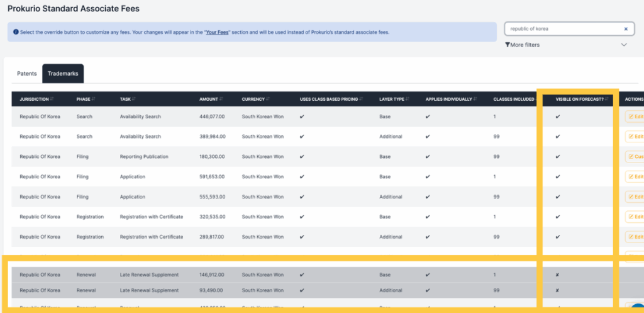The height and width of the screenshot is (313, 644).
Task: Edit the first Availability Search Base fee
Action: [x=634, y=117]
